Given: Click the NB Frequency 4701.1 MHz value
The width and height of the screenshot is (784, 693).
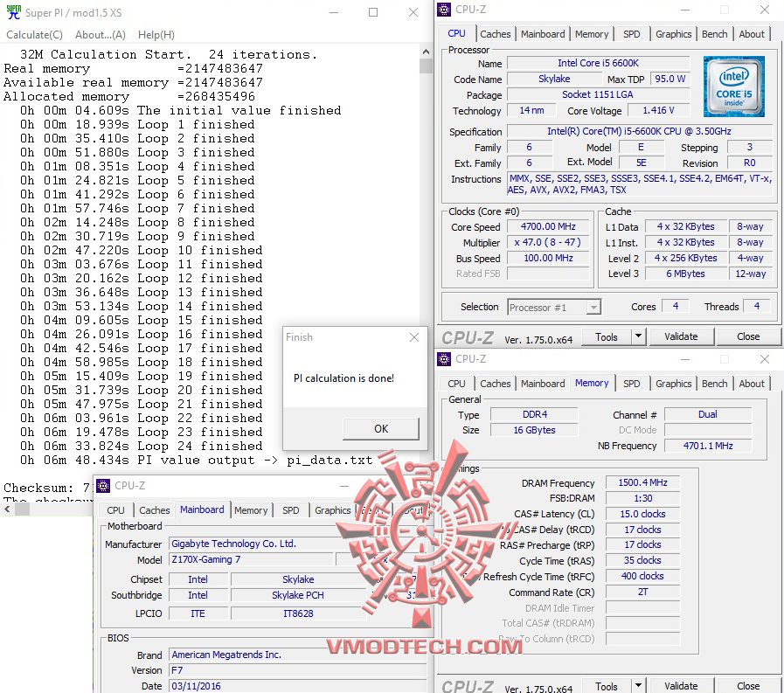Looking at the screenshot, I should [x=708, y=446].
